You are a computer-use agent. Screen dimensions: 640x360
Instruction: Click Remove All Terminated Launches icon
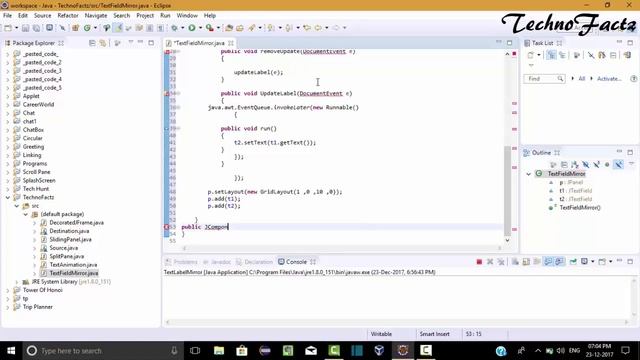tap(501, 262)
